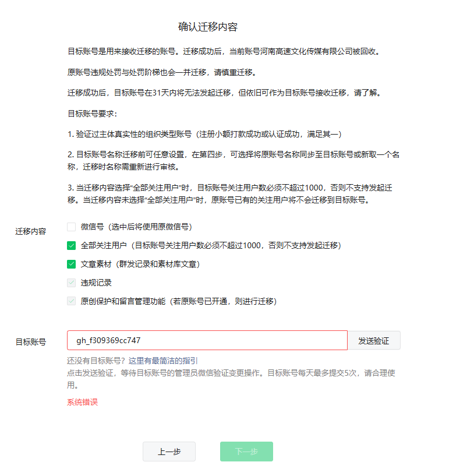Focus the 目标账号 input field

point(207,340)
